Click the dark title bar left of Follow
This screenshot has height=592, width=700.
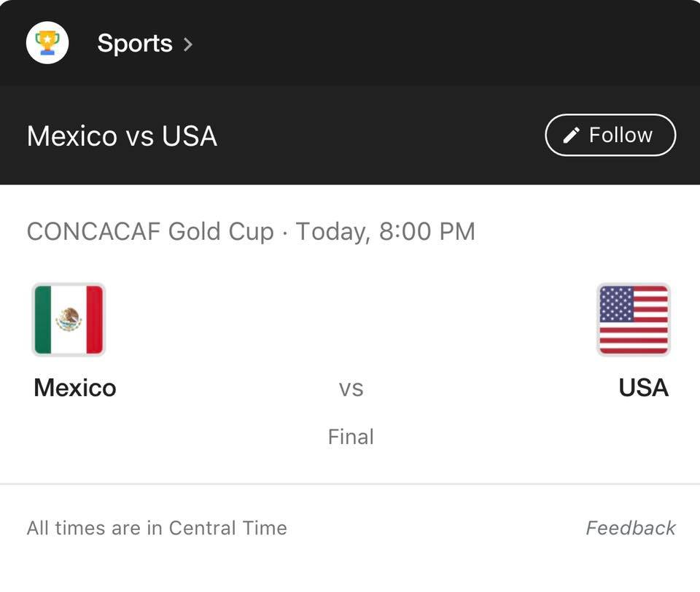point(379,136)
